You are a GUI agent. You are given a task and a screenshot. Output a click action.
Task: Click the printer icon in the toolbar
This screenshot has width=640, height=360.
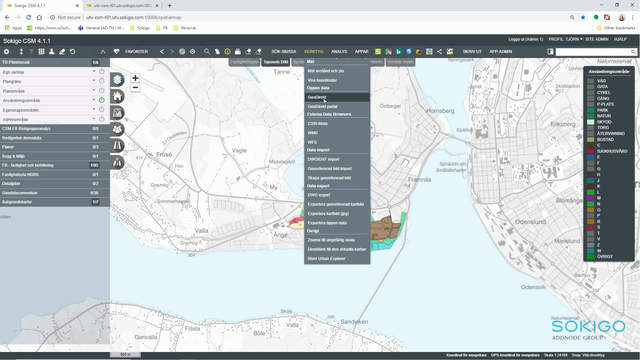tap(238, 52)
